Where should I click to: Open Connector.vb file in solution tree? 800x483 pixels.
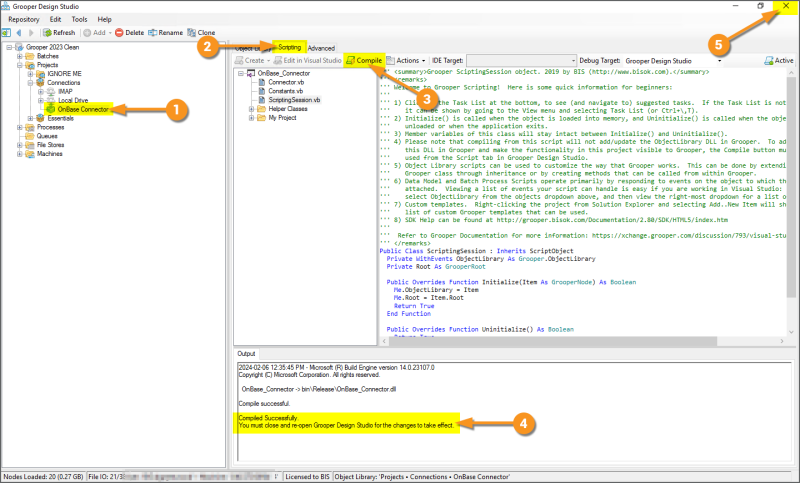tap(287, 82)
